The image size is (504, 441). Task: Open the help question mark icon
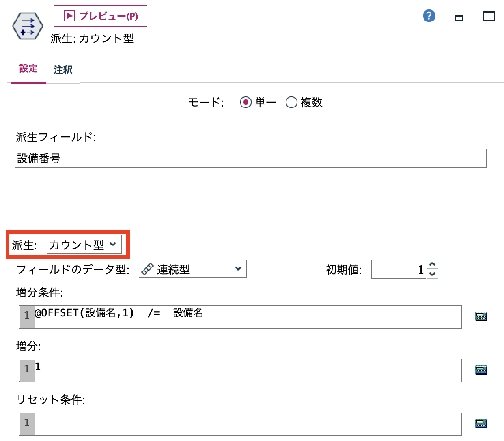pos(429,16)
